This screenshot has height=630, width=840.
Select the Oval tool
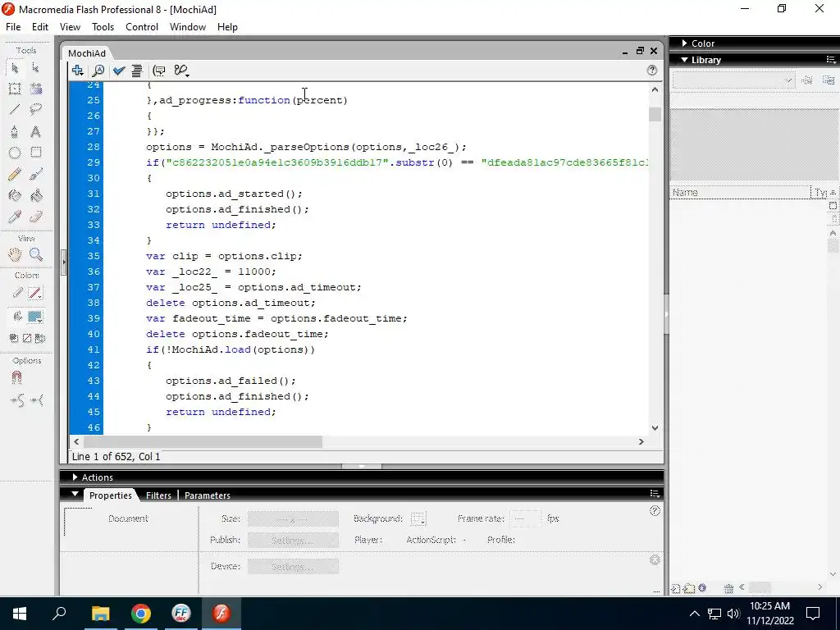click(x=15, y=153)
